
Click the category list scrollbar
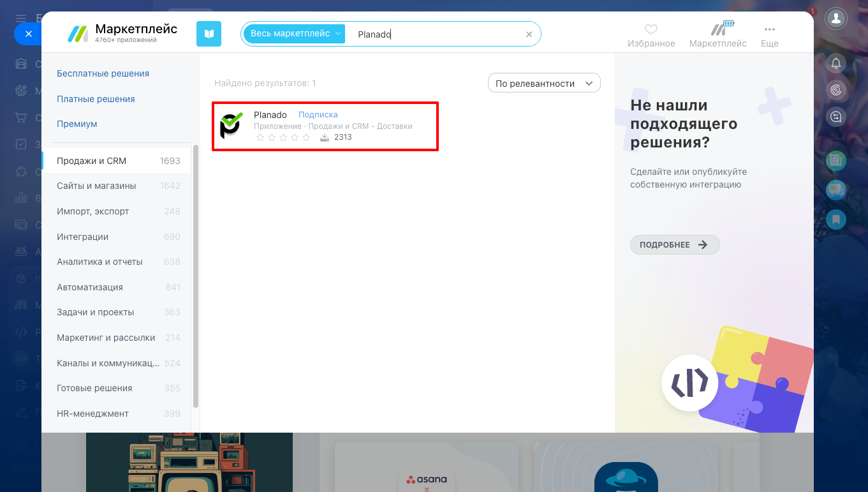coord(196,276)
